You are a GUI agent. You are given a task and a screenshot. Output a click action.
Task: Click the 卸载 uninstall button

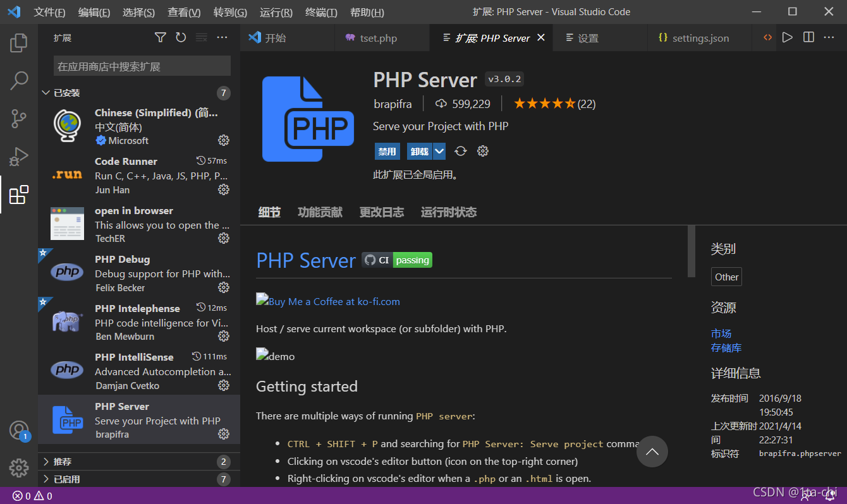[x=420, y=152]
